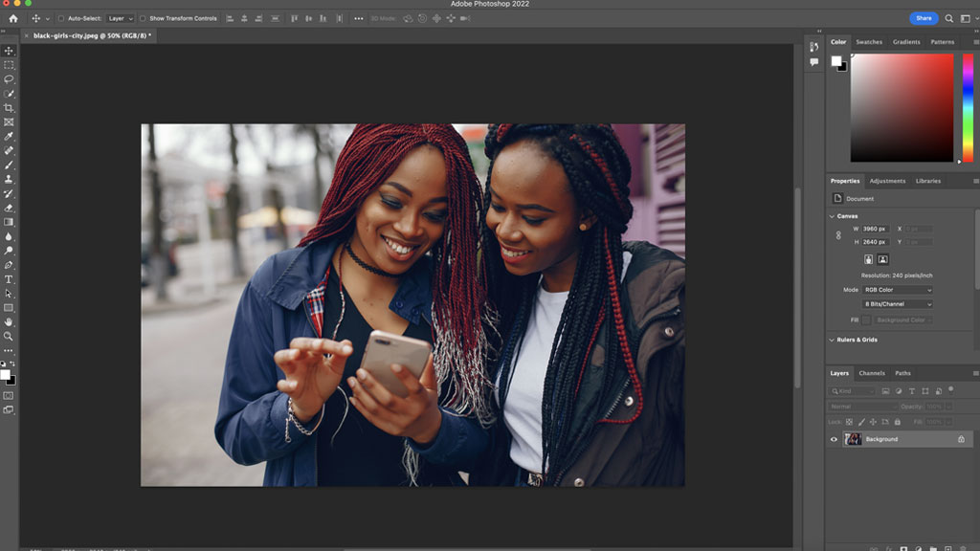Pick the Eyedropper tool

click(x=9, y=137)
